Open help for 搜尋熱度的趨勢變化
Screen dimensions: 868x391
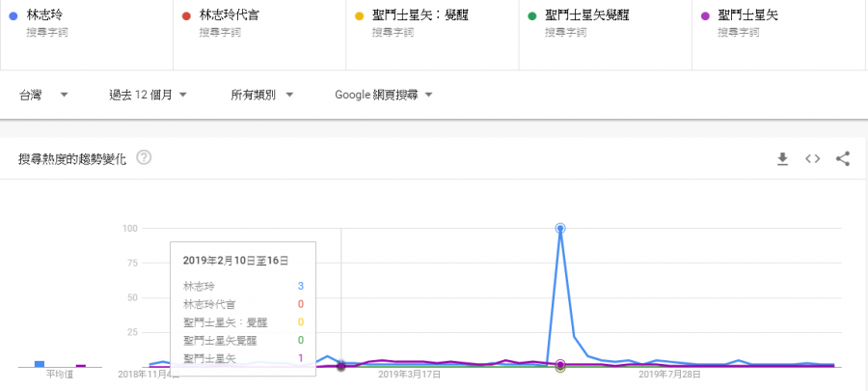[x=144, y=157]
